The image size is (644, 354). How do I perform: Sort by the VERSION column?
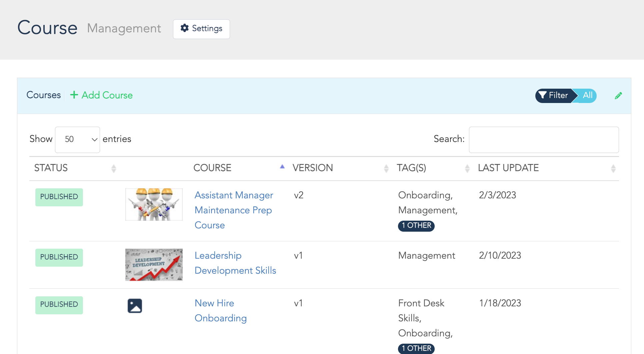[x=340, y=168]
